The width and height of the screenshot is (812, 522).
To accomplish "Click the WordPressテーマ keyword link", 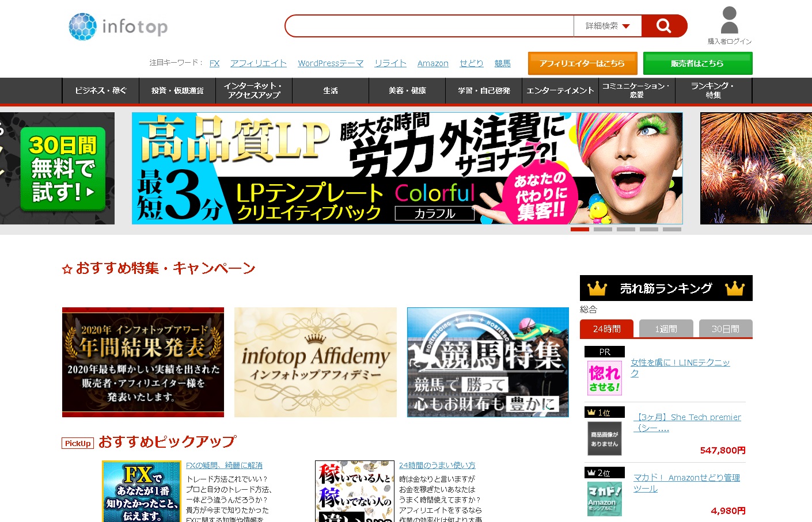I will 331,63.
